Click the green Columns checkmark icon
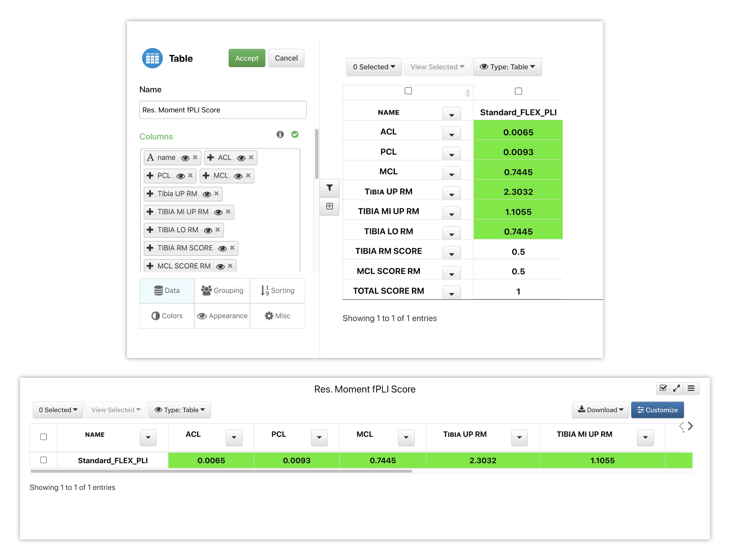This screenshot has width=730, height=560. 295,134
